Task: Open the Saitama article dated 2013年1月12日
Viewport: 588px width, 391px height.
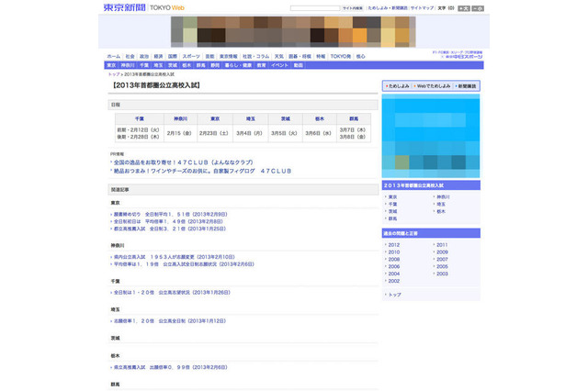Action: (x=170, y=321)
